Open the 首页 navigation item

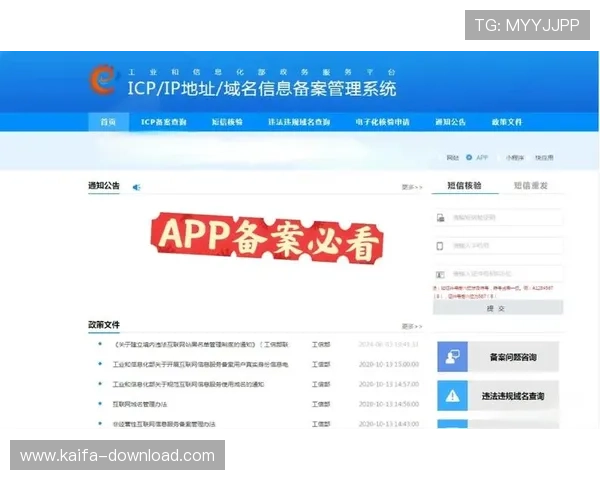point(108,122)
